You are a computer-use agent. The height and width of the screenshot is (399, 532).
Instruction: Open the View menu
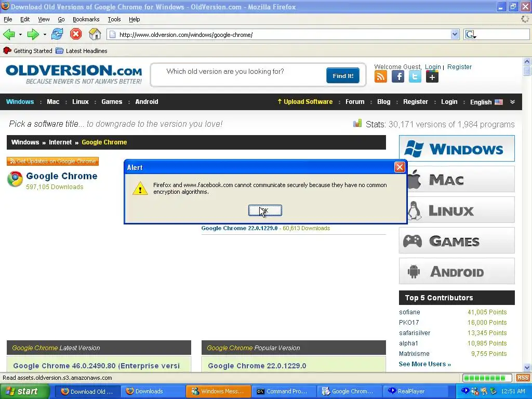tap(44, 19)
